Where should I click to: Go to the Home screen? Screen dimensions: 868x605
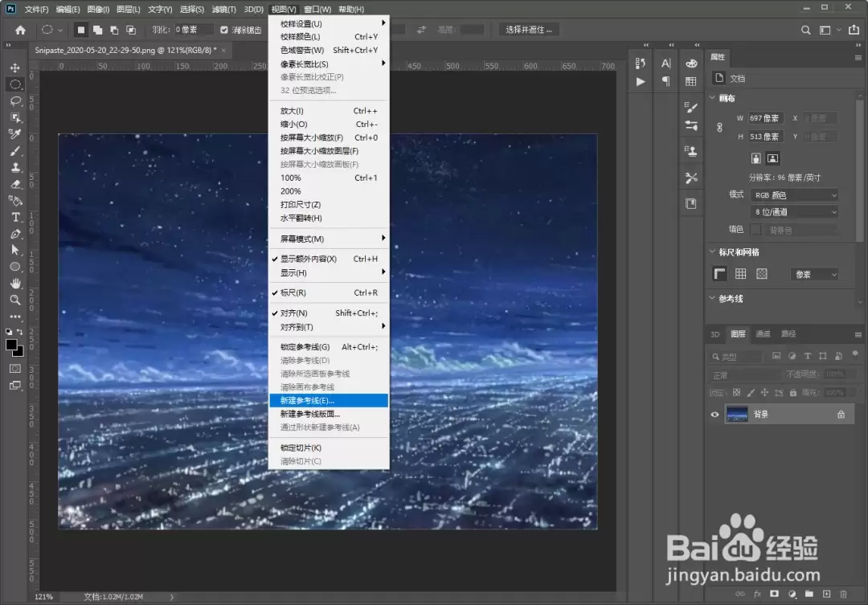[x=20, y=30]
